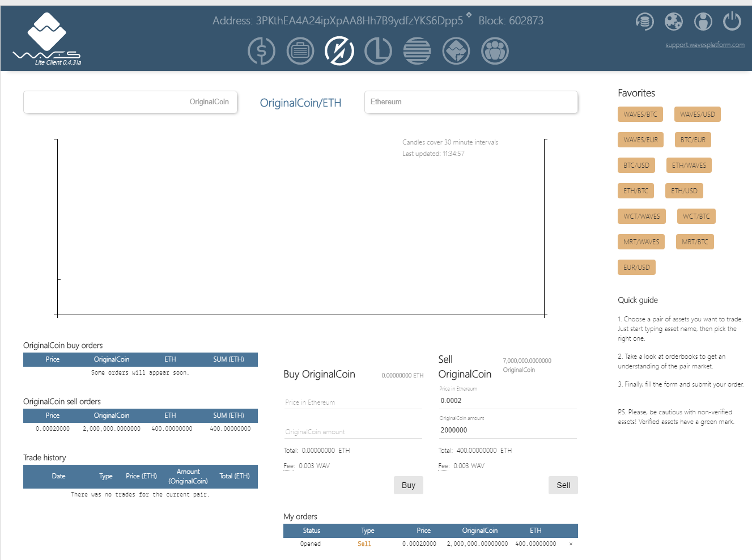The width and height of the screenshot is (752, 560).
Task: Focus the Buy 'Price in Ethereum' field
Action: pos(353,402)
